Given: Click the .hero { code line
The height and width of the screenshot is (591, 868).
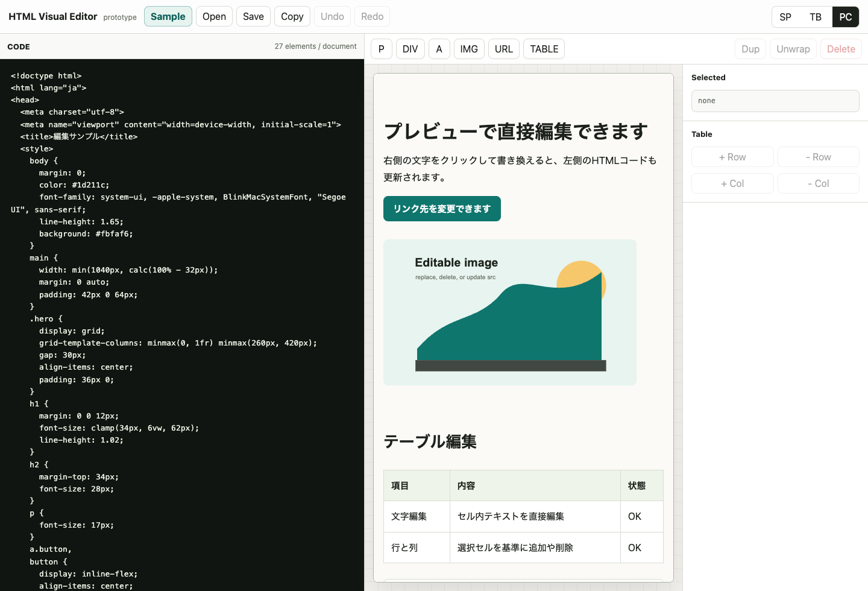Looking at the screenshot, I should click(46, 319).
